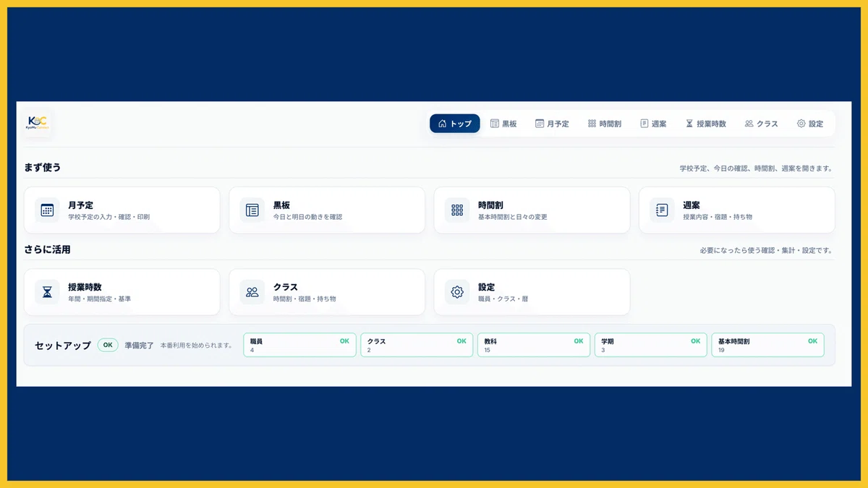Click the 職員 setup status box

(x=300, y=345)
